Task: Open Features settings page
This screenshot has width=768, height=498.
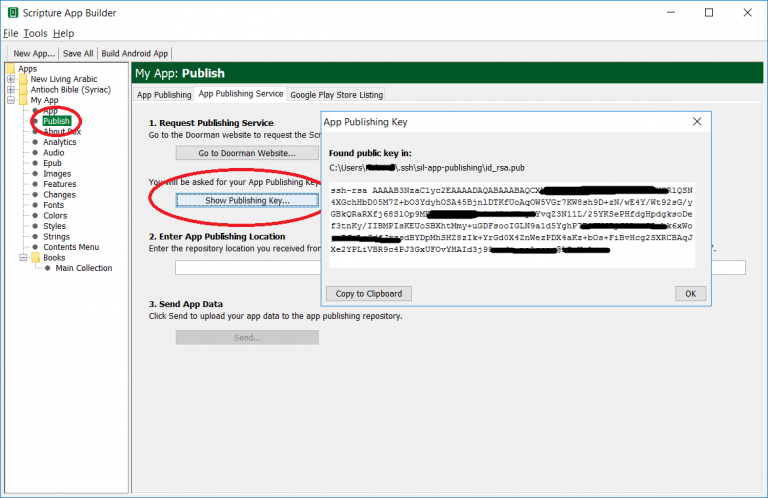Action: 59,184
